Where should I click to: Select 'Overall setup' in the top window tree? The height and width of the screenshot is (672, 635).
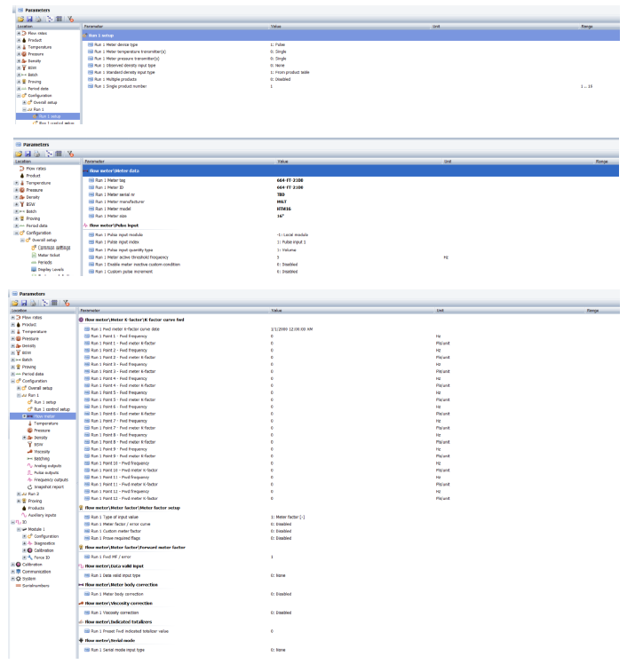pyautogui.click(x=45, y=102)
